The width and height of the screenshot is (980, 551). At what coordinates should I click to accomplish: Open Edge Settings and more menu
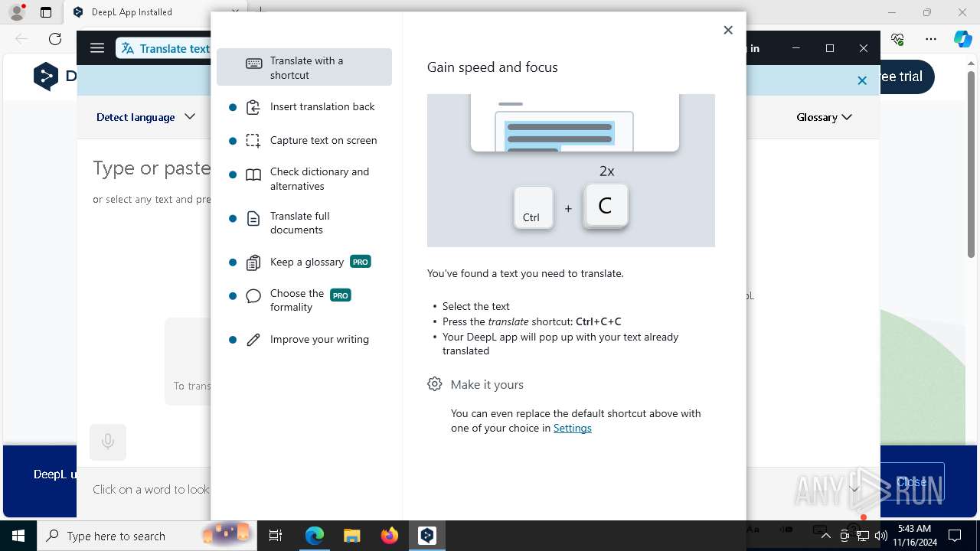click(931, 39)
